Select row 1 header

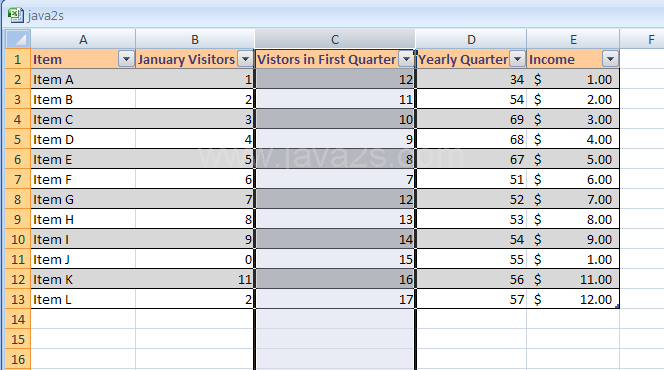18,59
